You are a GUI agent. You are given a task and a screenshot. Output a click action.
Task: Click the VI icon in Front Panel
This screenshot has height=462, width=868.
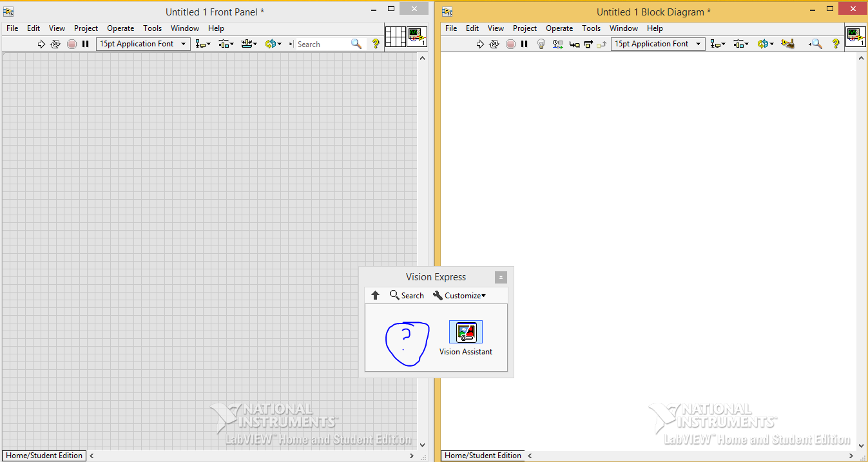pos(417,36)
